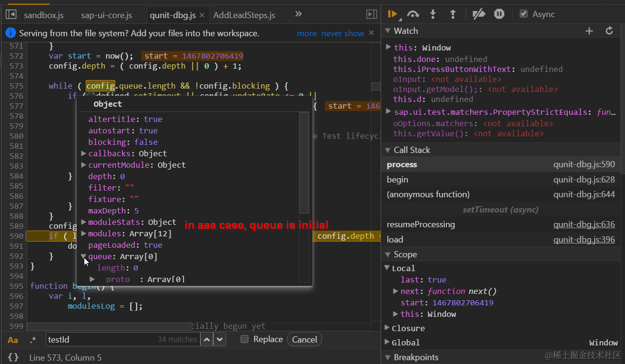Refresh watch expressions
625x364 pixels.
(x=609, y=31)
